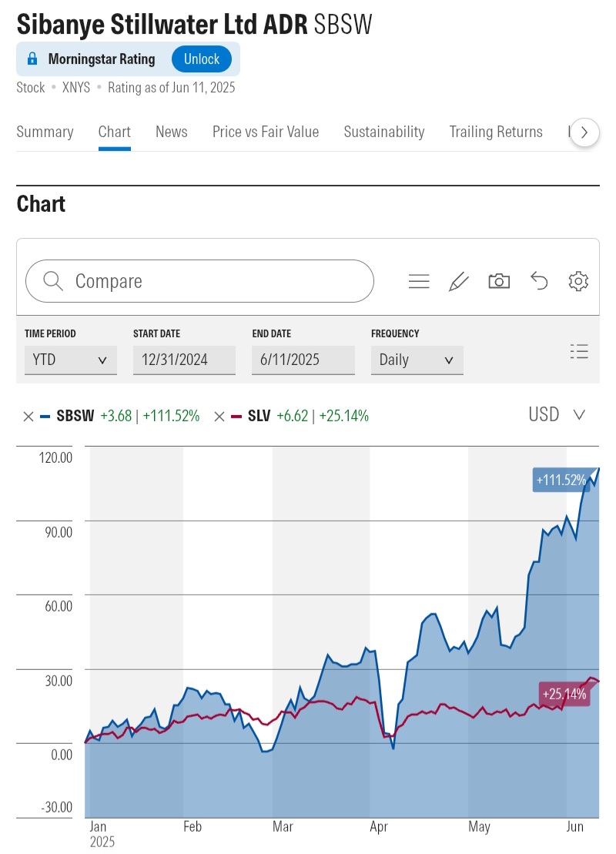Click the undo reset arrow icon
Screen dimensions: 616x854
(539, 281)
